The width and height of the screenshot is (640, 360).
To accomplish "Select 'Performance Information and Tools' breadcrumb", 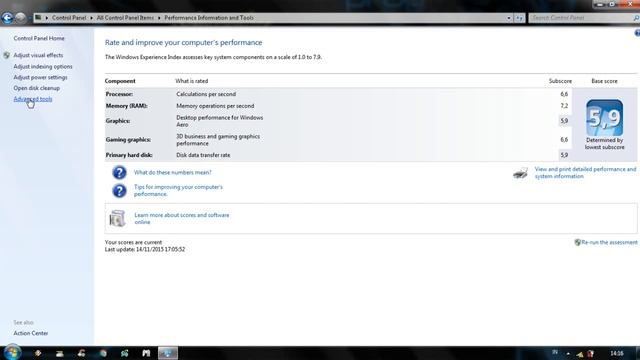I will coord(209,18).
